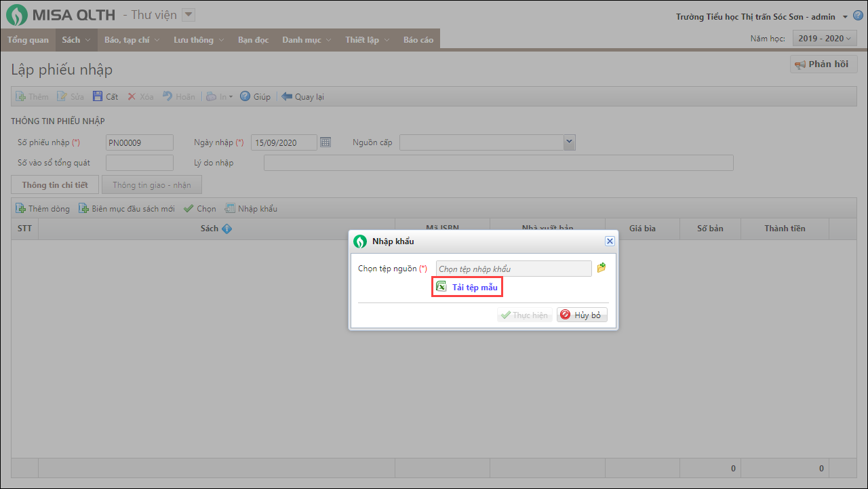868x489 pixels.
Task: Open the calendar picker next to Ngày nhập
Action: point(325,142)
